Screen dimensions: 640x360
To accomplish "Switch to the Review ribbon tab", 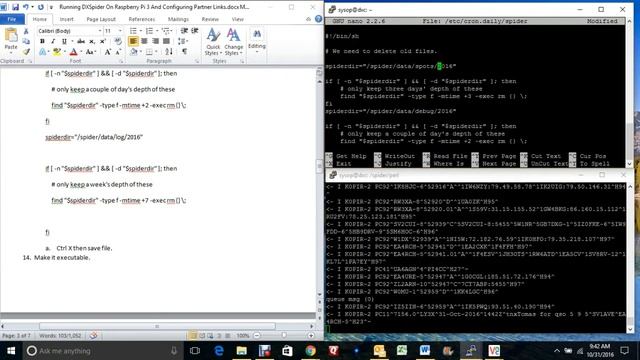I will click(x=210, y=19).
